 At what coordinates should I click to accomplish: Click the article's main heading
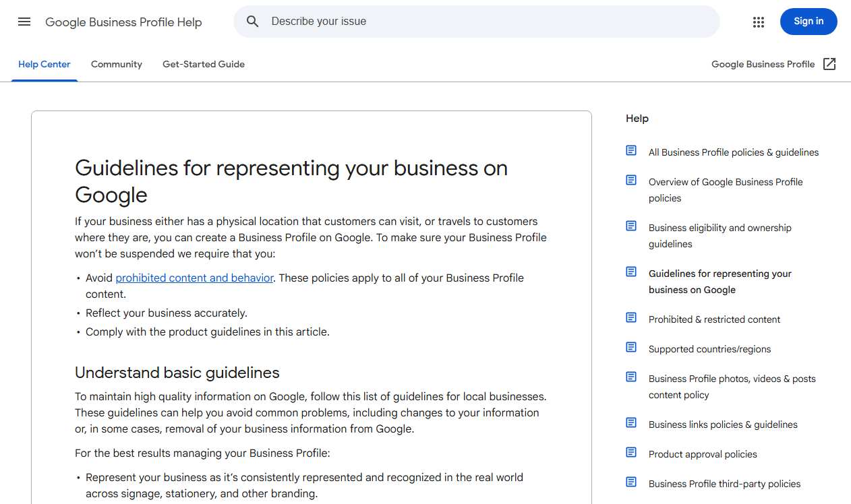pyautogui.click(x=291, y=181)
